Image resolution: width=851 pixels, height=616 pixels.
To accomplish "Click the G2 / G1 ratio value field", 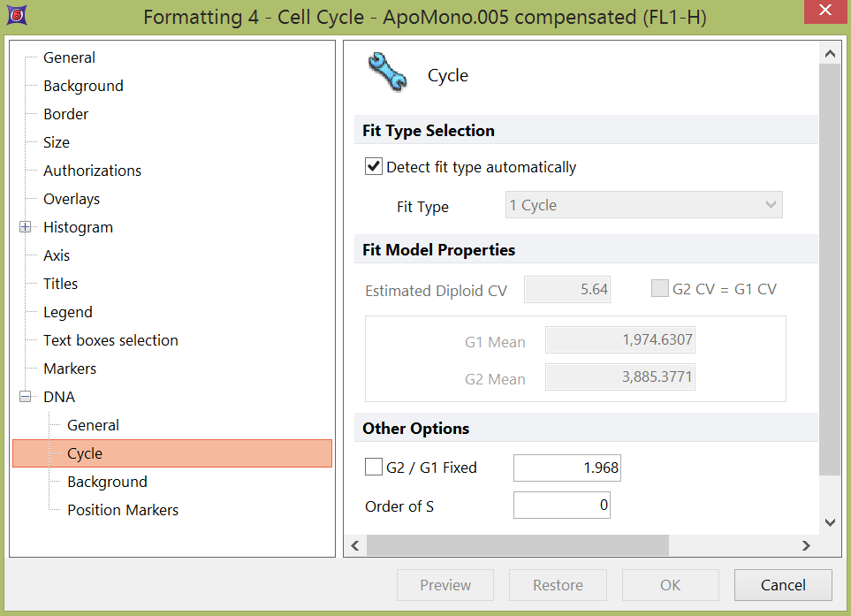I will pyautogui.click(x=566, y=468).
